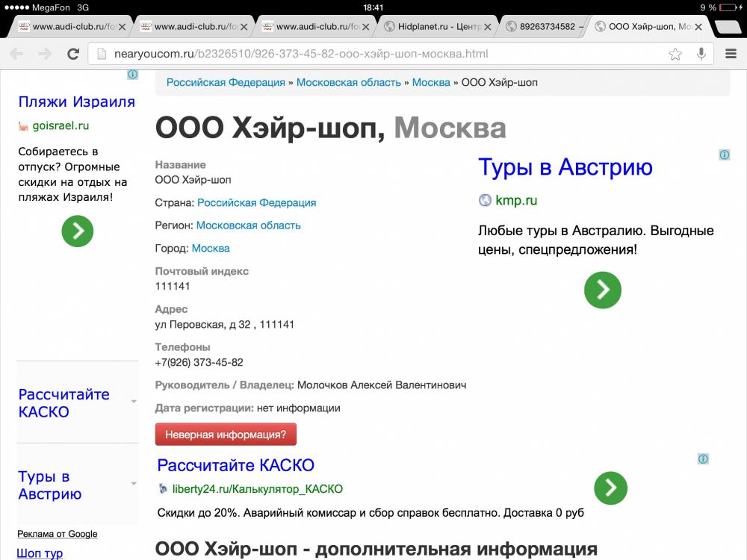Open the Chrome hamburger menu
Image resolution: width=747 pixels, height=560 pixels.
pyautogui.click(x=728, y=54)
